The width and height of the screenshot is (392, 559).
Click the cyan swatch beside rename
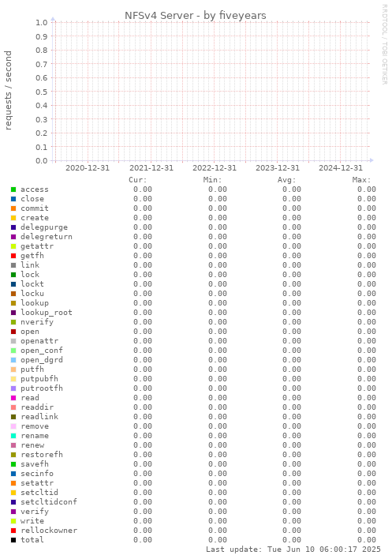click(13, 436)
